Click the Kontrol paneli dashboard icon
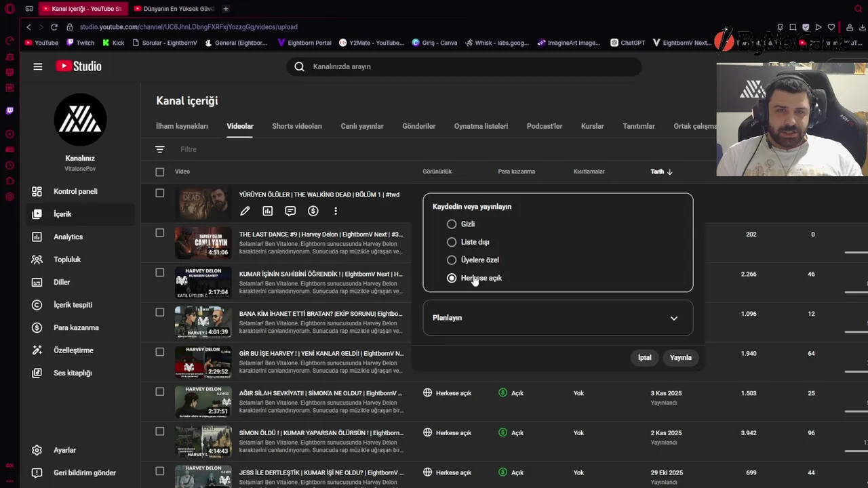 tap(37, 191)
